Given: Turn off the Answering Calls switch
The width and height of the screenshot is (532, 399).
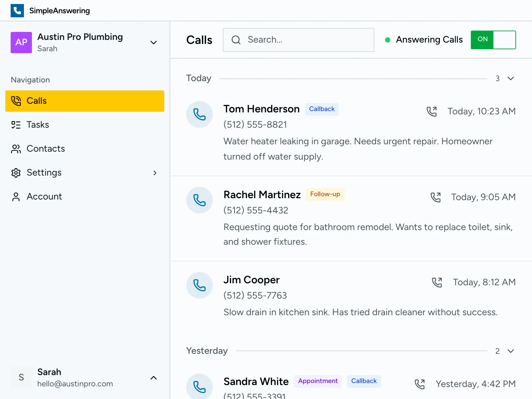Looking at the screenshot, I should (x=493, y=40).
